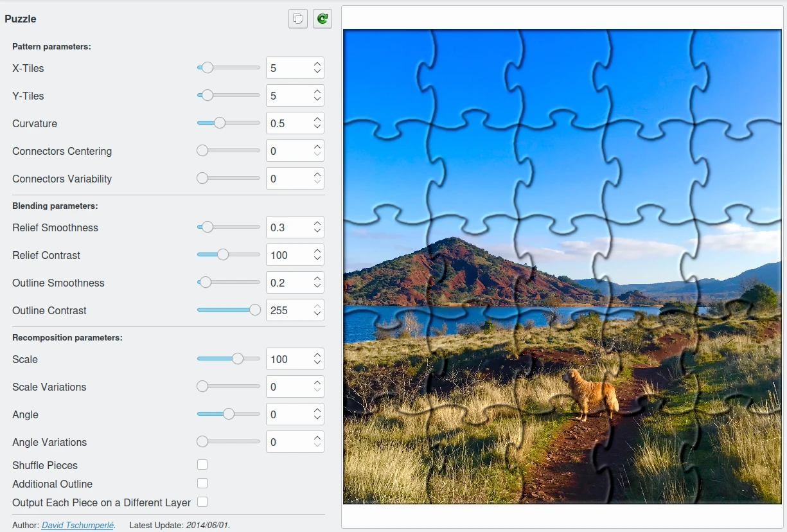Open the David Tschumperlé author link
This screenshot has width=787, height=532.
77,525
